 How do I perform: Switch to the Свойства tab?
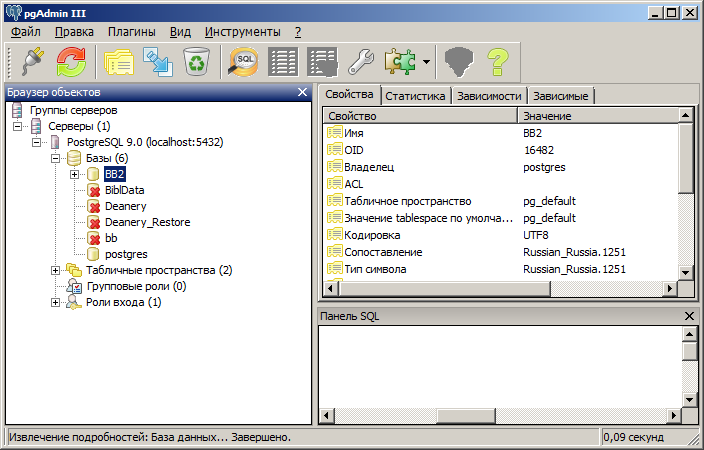[x=349, y=95]
